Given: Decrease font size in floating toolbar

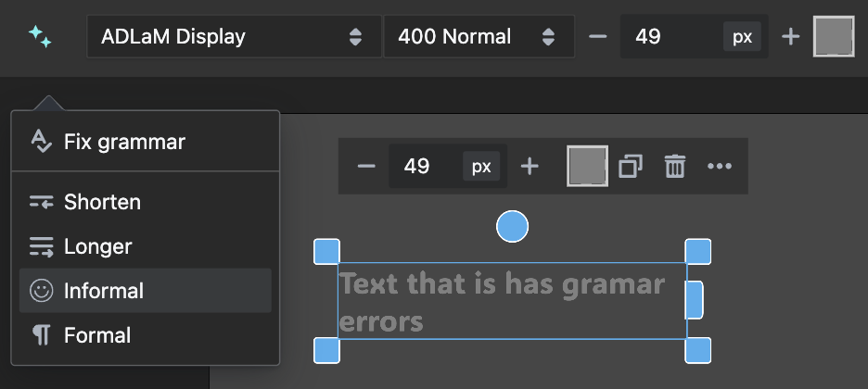Looking at the screenshot, I should click(366, 166).
